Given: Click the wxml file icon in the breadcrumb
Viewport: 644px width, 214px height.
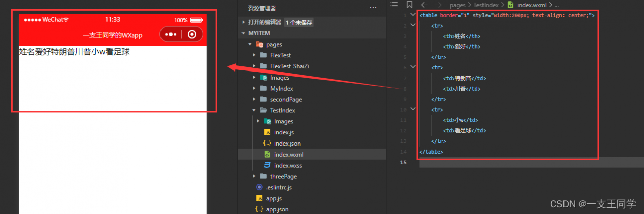Looking at the screenshot, I should 510,5.
